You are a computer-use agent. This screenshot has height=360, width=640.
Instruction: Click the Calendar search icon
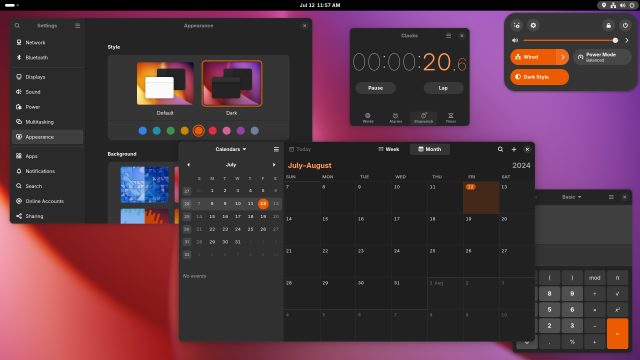click(x=500, y=149)
